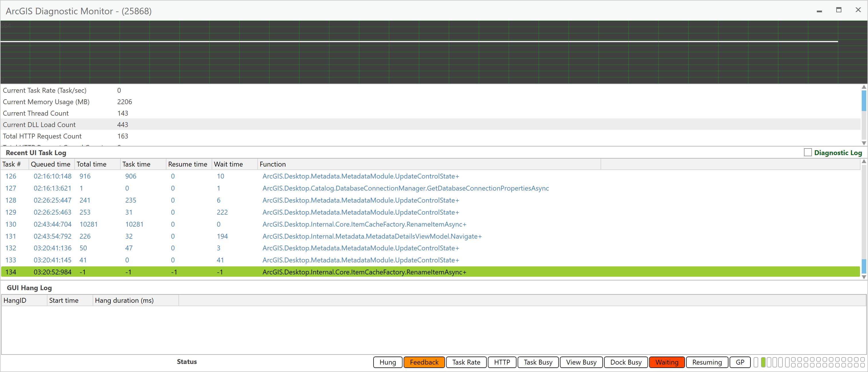Sort tasks by the Wait time column header
The height and width of the screenshot is (372, 868).
tap(229, 164)
